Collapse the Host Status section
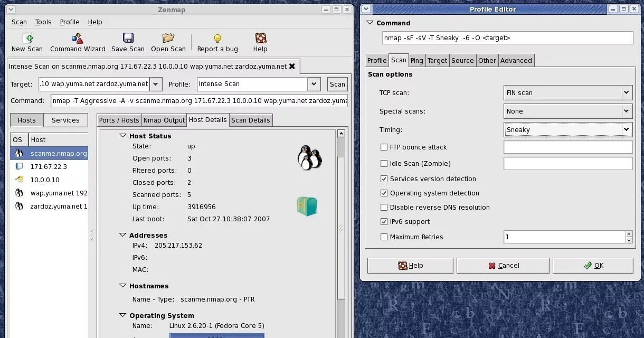 (x=122, y=136)
